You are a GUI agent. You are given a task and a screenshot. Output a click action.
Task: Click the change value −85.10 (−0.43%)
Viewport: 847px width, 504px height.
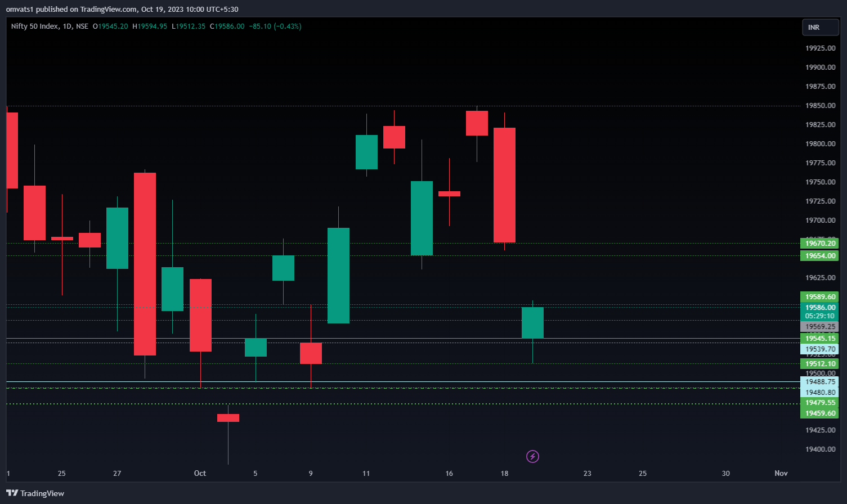275,26
